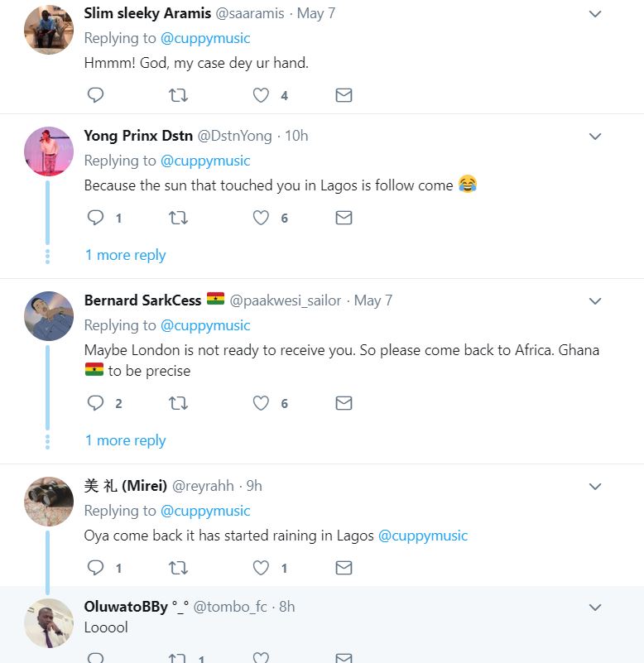This screenshot has height=663, width=644.
Task: Like Bernard SarkCess's tweet
Action: tap(262, 403)
